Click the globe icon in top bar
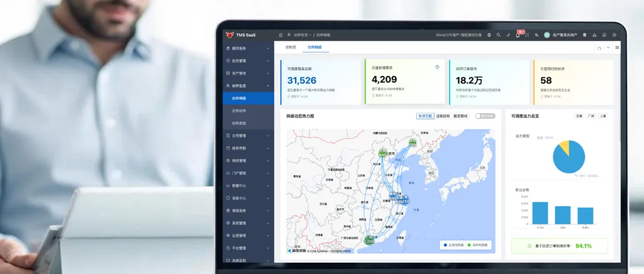This screenshot has height=274, width=644. coord(489,35)
